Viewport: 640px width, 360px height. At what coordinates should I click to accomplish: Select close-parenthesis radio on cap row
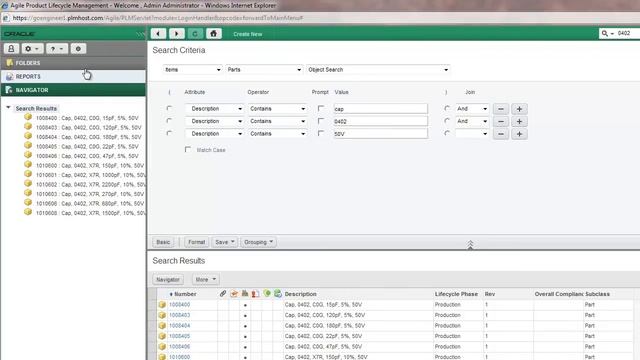coord(447,108)
